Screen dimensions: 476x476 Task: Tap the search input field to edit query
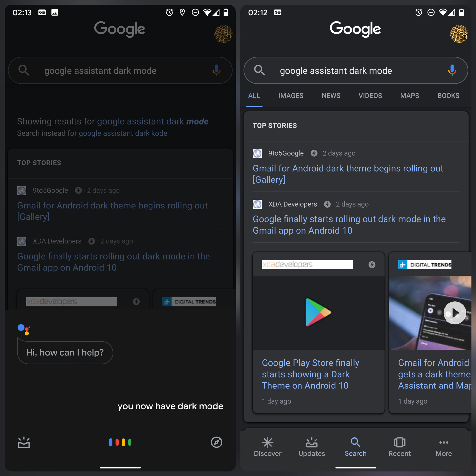coord(355,71)
